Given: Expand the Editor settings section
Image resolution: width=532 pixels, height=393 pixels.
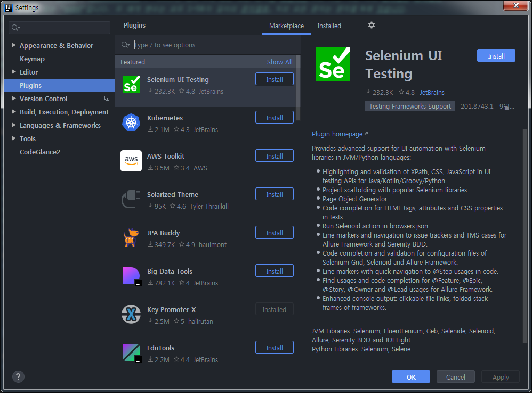Looking at the screenshot, I should 13,72.
